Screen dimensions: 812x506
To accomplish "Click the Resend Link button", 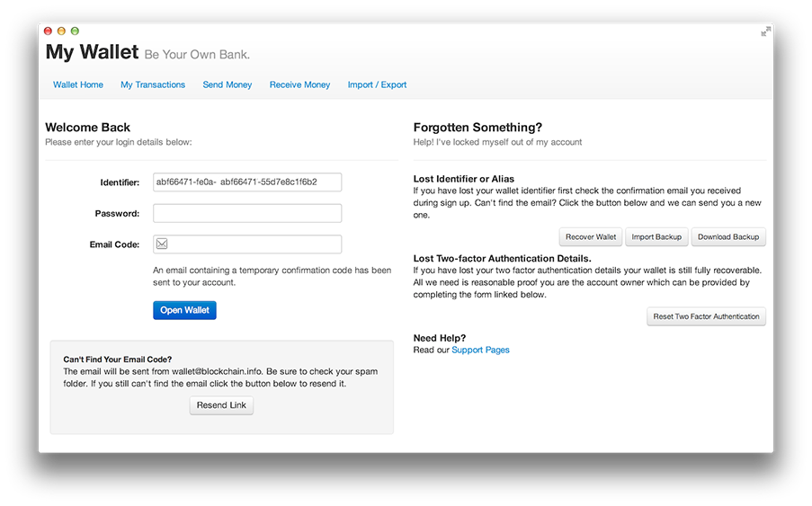I will tap(221, 405).
